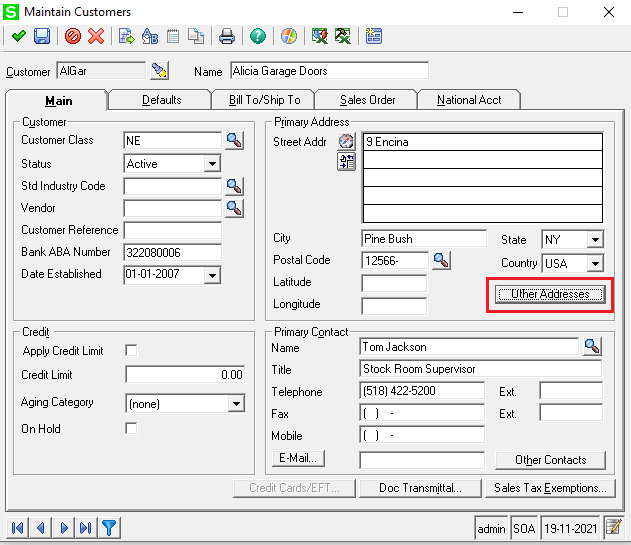The width and height of the screenshot is (631, 545).
Task: Click the printer icon
Action: [x=227, y=36]
